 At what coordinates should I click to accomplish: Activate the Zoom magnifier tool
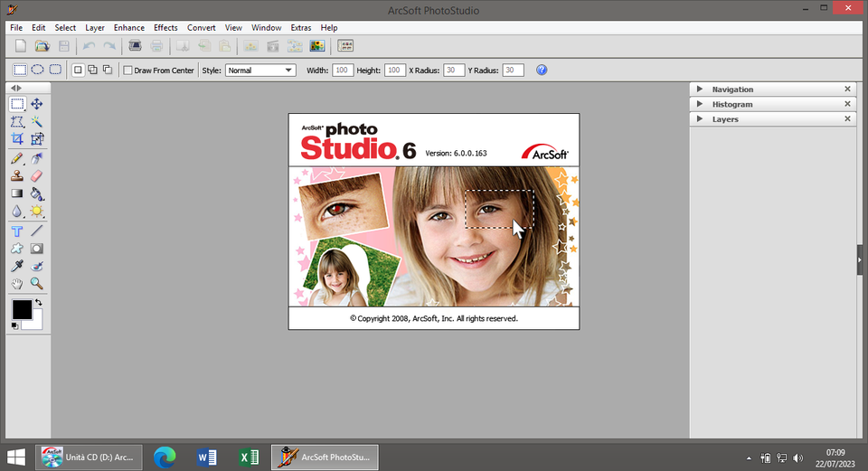click(x=37, y=284)
